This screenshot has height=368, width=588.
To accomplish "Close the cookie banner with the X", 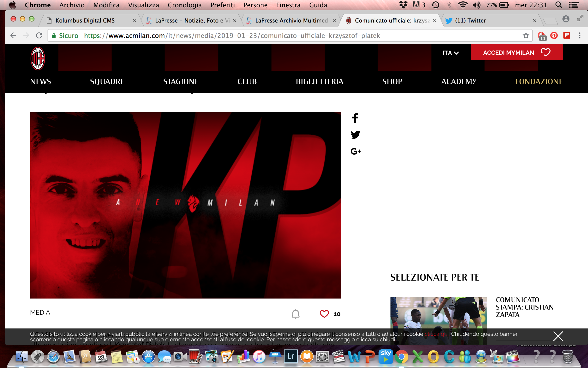I will 558,336.
